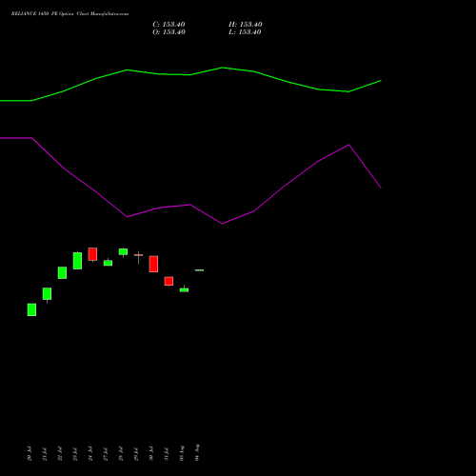Click the doji candle above 29 Jul
476x476 pixels.
pyautogui.click(x=138, y=255)
